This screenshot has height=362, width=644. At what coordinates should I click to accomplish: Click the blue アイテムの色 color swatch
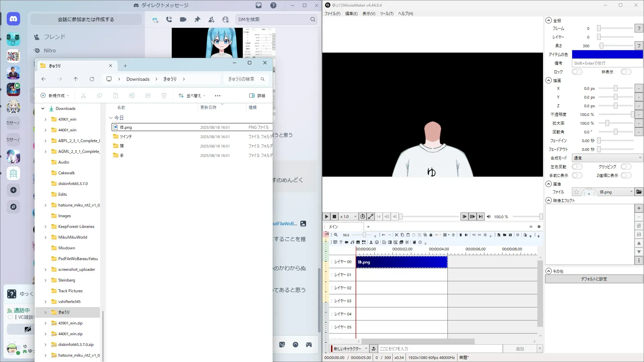tap(607, 54)
